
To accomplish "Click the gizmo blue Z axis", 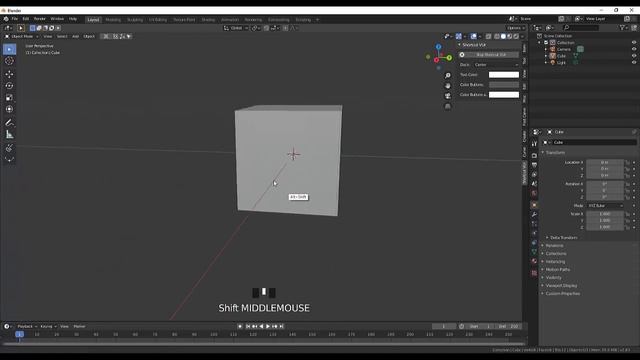I will (438, 47).
